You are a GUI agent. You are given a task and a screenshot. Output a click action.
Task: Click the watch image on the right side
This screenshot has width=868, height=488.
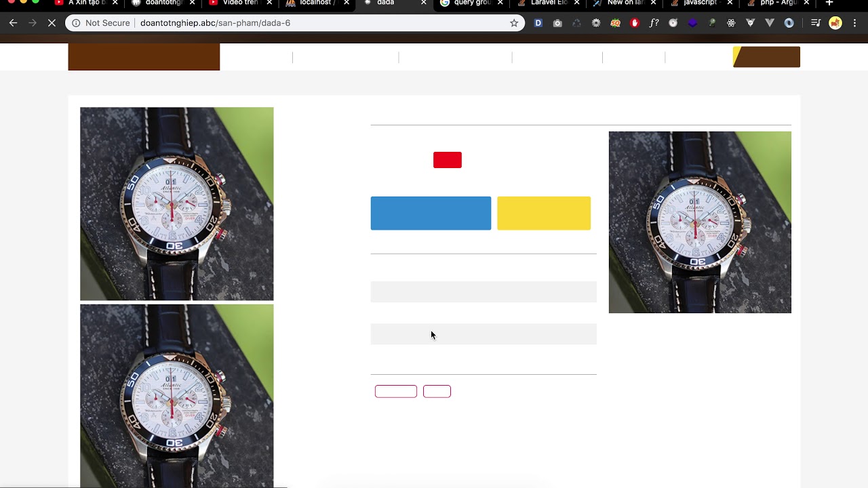[700, 222]
